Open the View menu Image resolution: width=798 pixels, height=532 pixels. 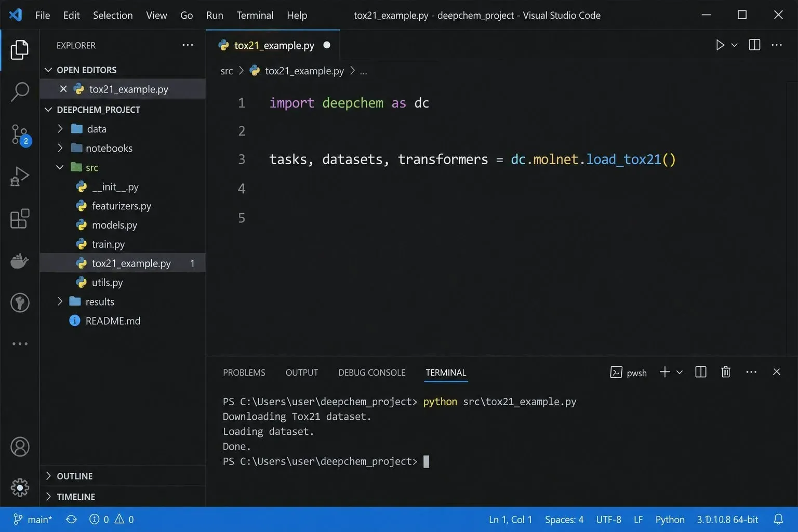(x=156, y=15)
